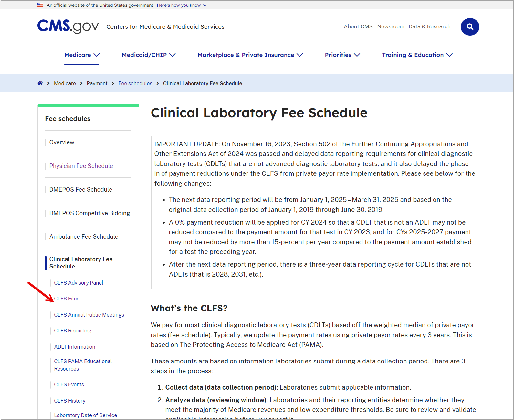Open Ambulance Fee Schedule sidebar item

[x=84, y=237]
